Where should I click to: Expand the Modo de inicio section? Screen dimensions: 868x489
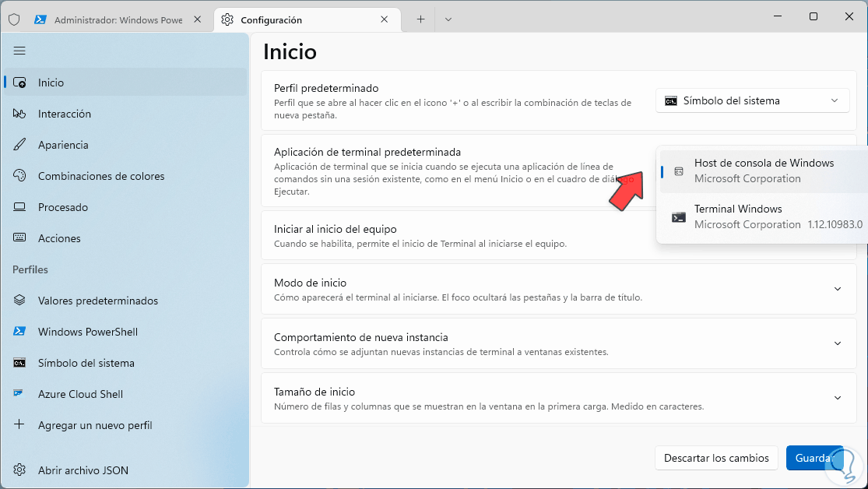coord(838,289)
